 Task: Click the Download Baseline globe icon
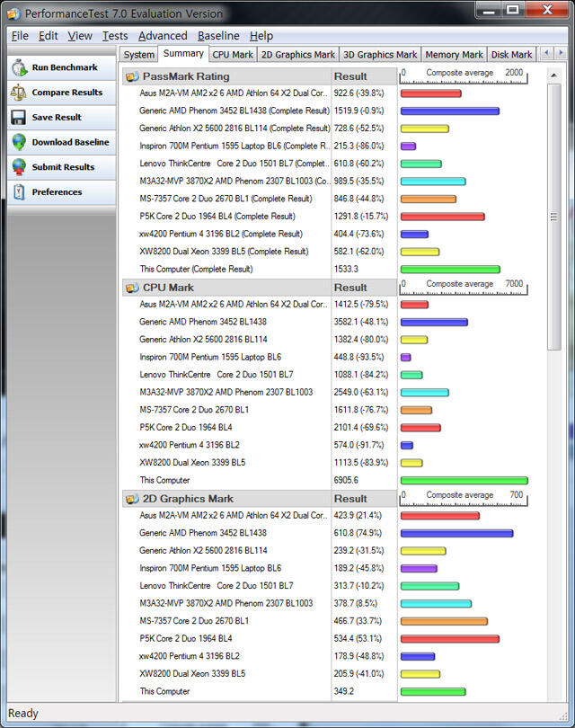pos(19,142)
